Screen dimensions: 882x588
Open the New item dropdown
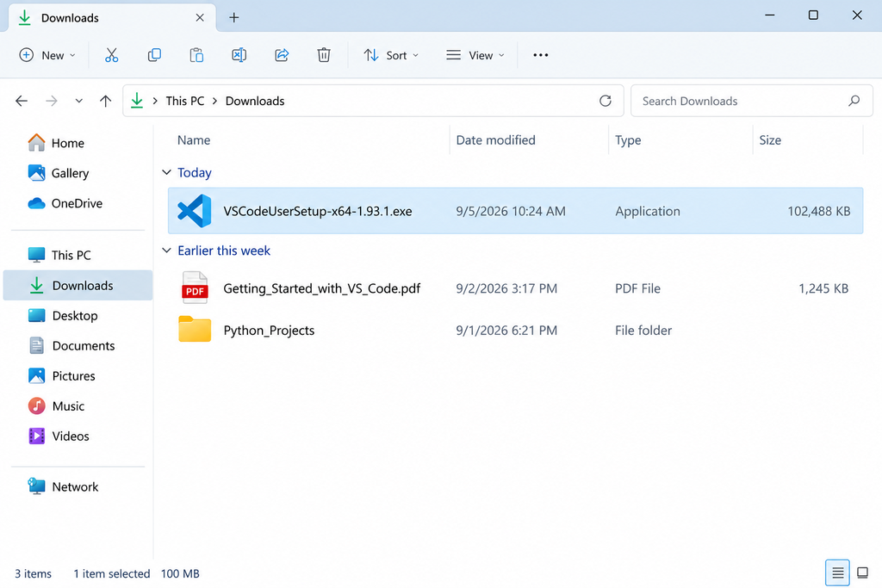point(47,55)
